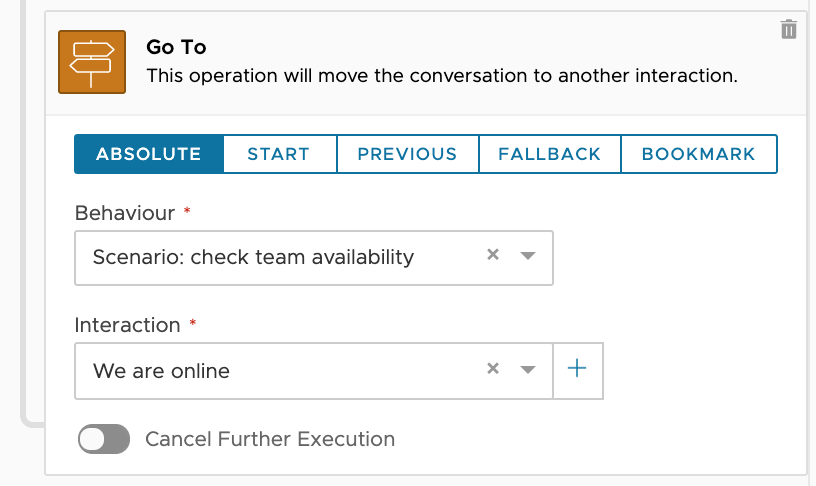816x486 pixels.
Task: Delete the Go To operation with trash icon
Action: 789,30
